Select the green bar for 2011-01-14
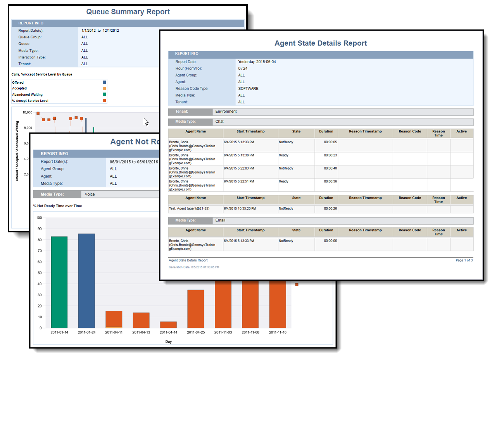 point(59,282)
